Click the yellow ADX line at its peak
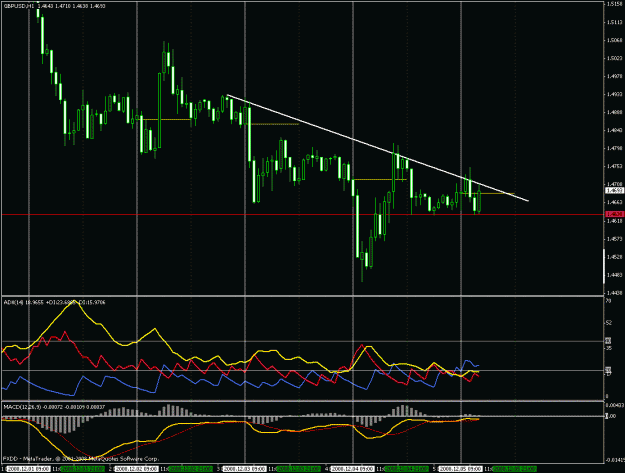 click(73, 302)
